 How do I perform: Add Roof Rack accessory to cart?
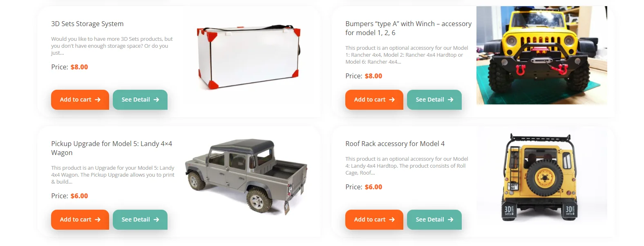[374, 219]
